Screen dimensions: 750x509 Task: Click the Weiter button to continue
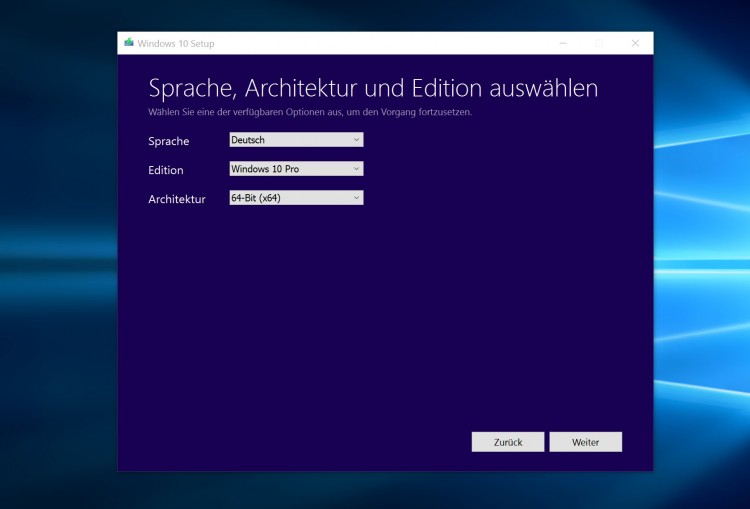(585, 442)
